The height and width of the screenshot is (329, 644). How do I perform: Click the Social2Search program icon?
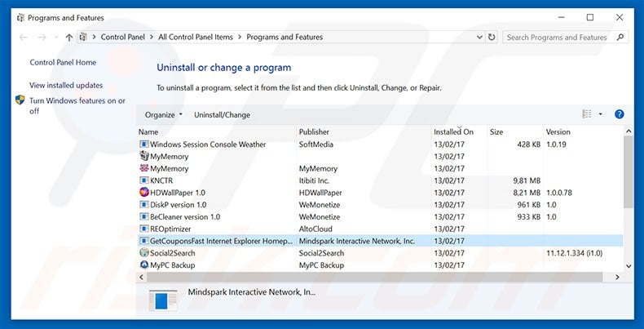coord(143,253)
